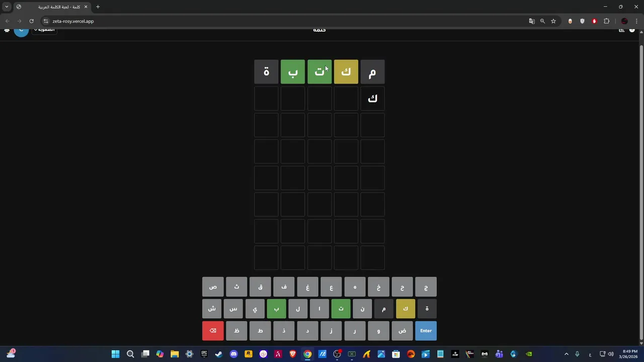Tap the ض key on keyboard
Screen dimensions: 644x362
(x=402, y=331)
